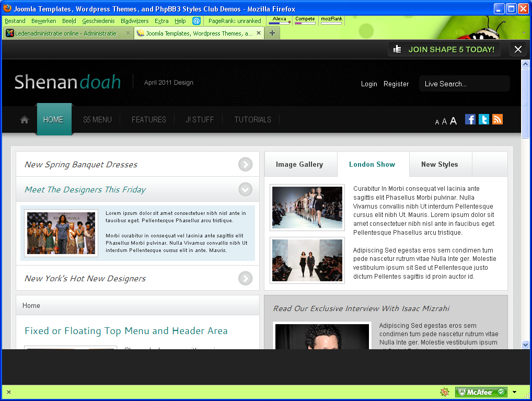Select the medium font size A
Image resolution: width=532 pixels, height=401 pixels.
click(x=444, y=122)
